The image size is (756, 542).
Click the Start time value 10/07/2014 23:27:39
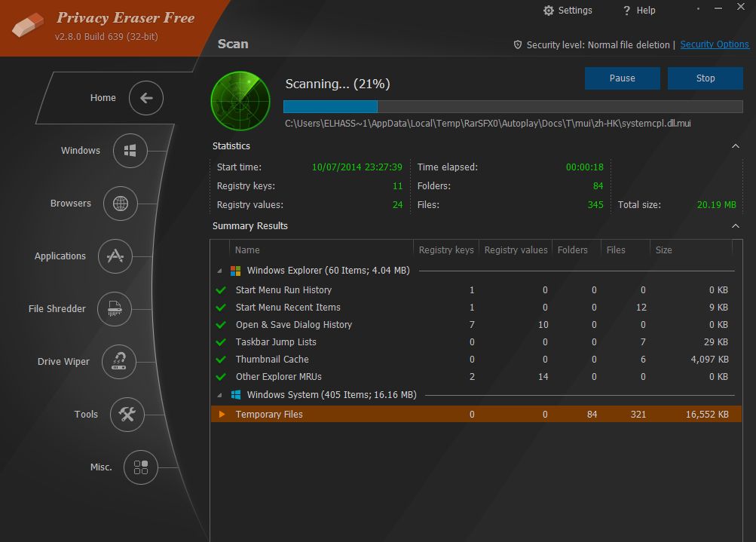pyautogui.click(x=357, y=167)
